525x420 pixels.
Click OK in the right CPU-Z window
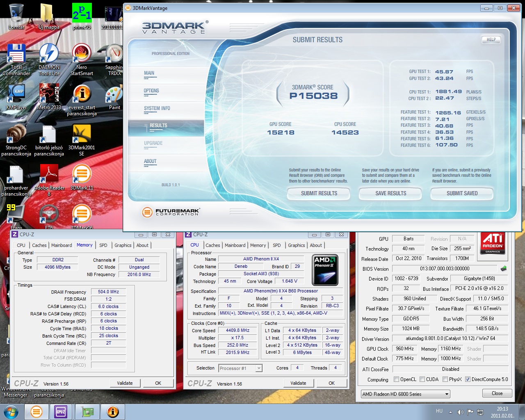tap(332, 383)
